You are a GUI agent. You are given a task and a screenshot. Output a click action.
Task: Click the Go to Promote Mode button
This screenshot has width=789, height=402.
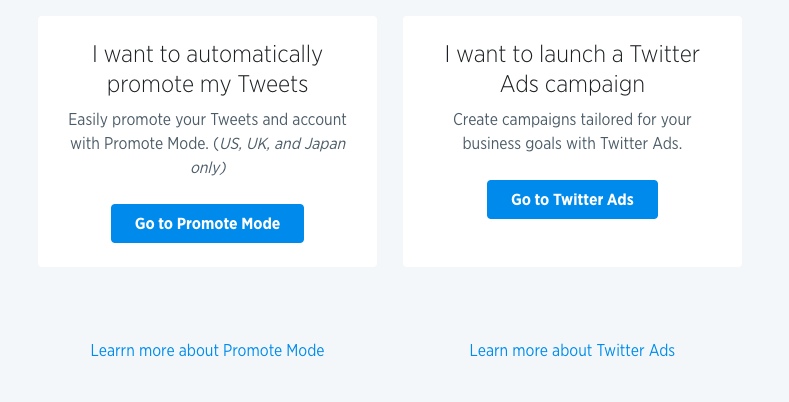pyautogui.click(x=207, y=224)
